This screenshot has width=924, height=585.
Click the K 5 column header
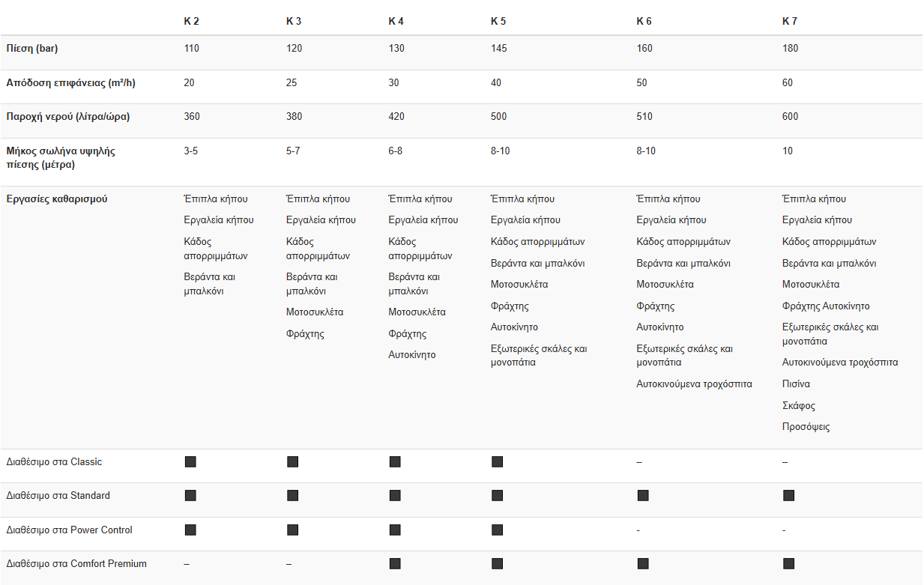pyautogui.click(x=498, y=21)
